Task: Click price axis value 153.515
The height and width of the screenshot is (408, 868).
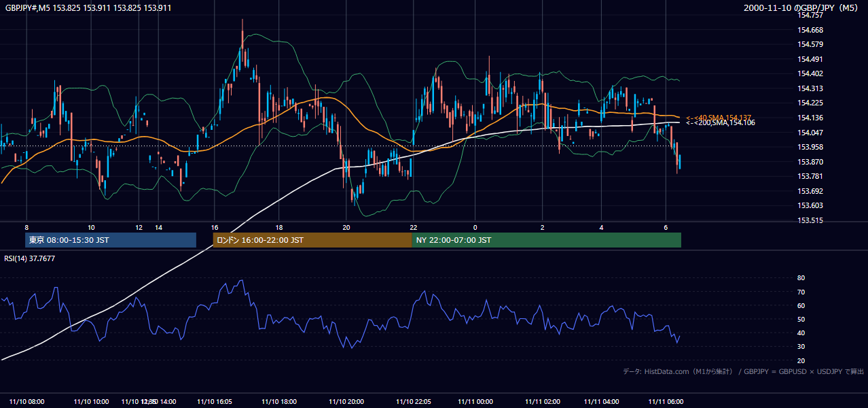Action: 810,220
